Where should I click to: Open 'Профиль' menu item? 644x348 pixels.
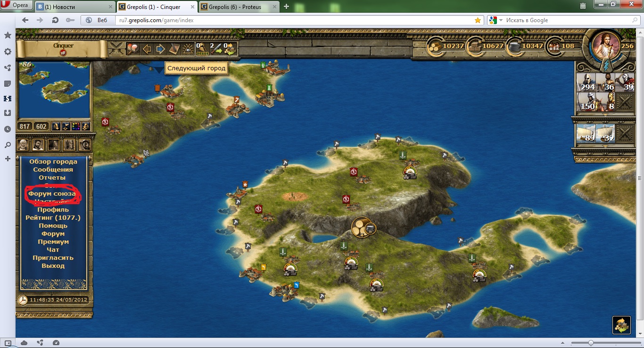coord(53,210)
